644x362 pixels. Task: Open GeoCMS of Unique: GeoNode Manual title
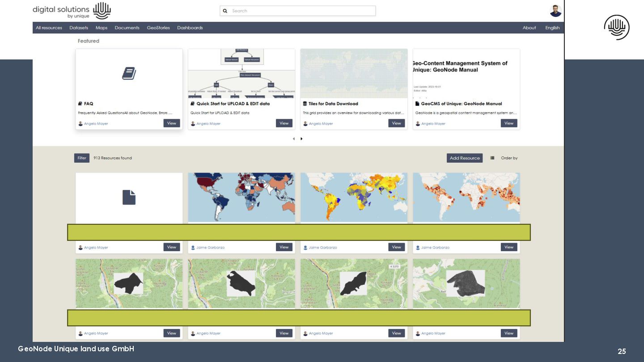tap(462, 104)
